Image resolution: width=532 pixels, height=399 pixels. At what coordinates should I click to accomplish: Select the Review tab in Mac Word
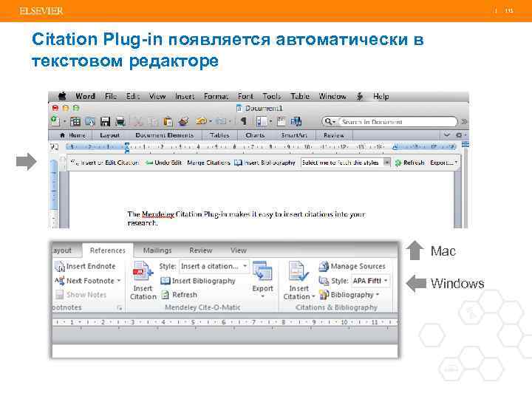click(x=333, y=135)
